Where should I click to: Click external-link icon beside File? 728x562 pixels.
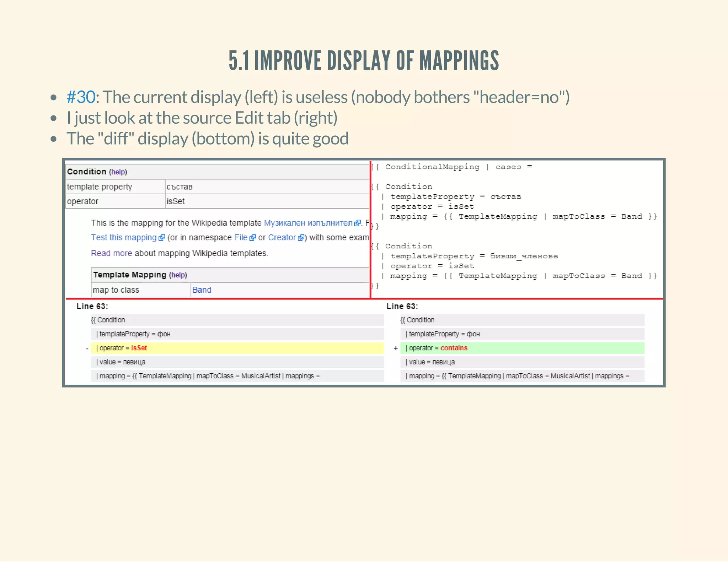coord(253,238)
